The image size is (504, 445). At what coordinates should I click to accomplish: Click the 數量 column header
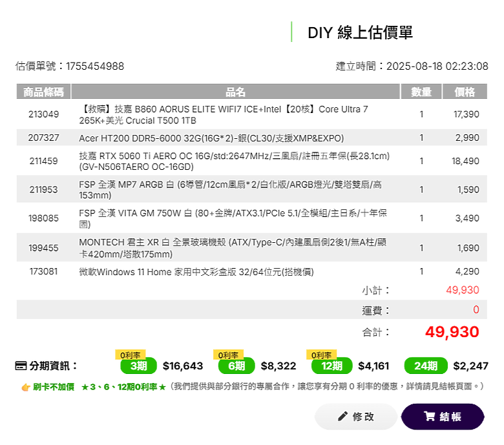pyautogui.click(x=421, y=92)
